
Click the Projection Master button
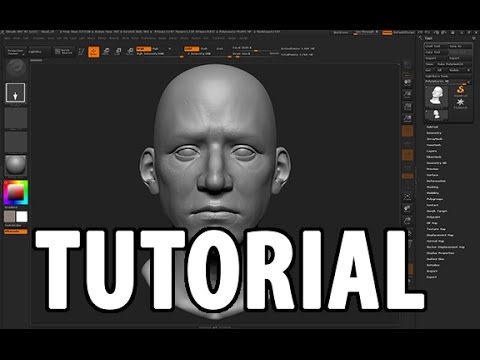pyautogui.click(x=16, y=52)
